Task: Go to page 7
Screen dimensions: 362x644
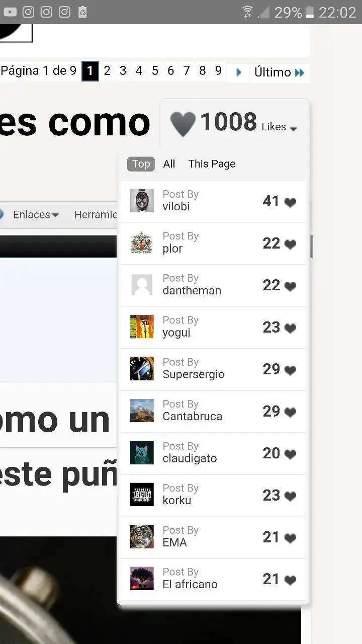Action: [187, 71]
